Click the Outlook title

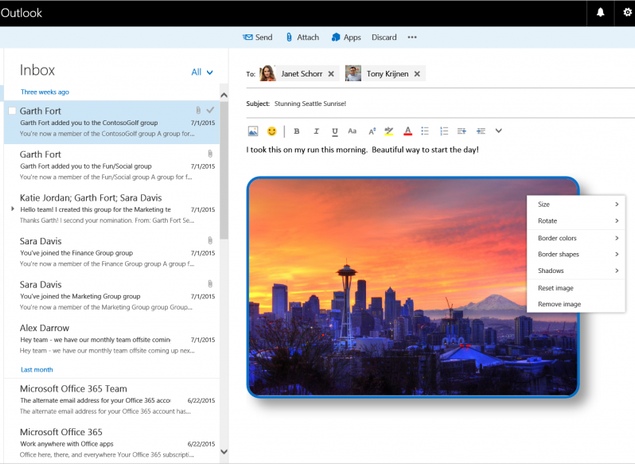(21, 13)
